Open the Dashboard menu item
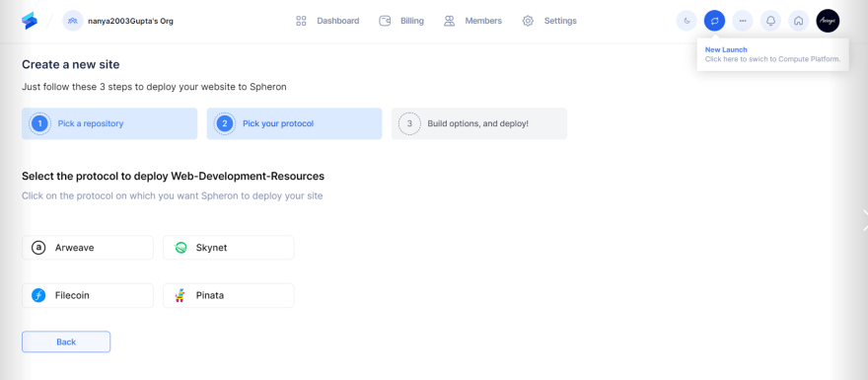 click(x=327, y=21)
